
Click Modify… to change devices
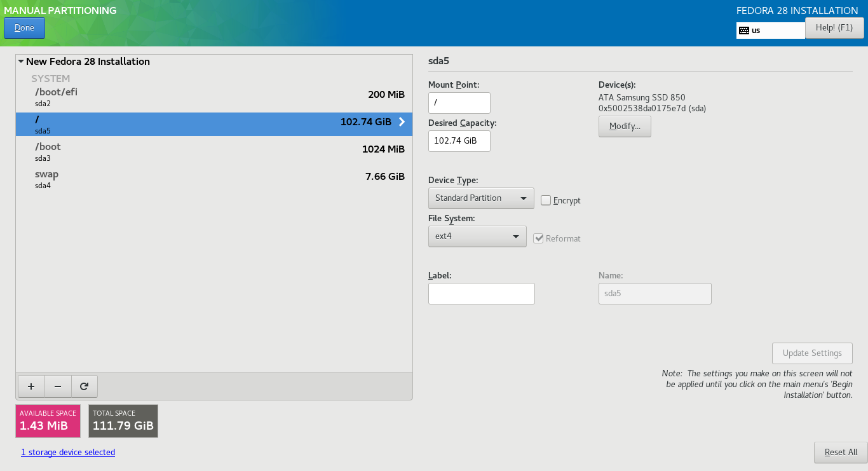pos(625,126)
